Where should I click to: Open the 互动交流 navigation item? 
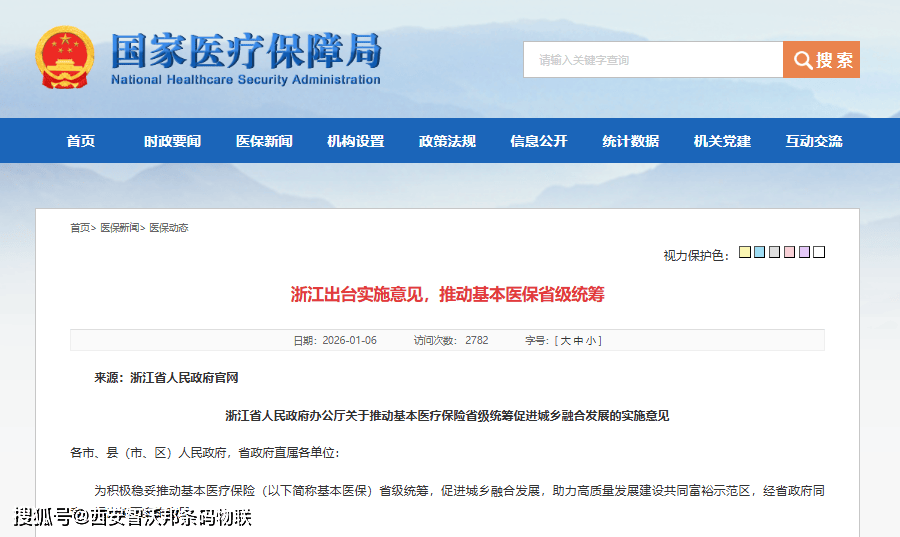coord(814,141)
